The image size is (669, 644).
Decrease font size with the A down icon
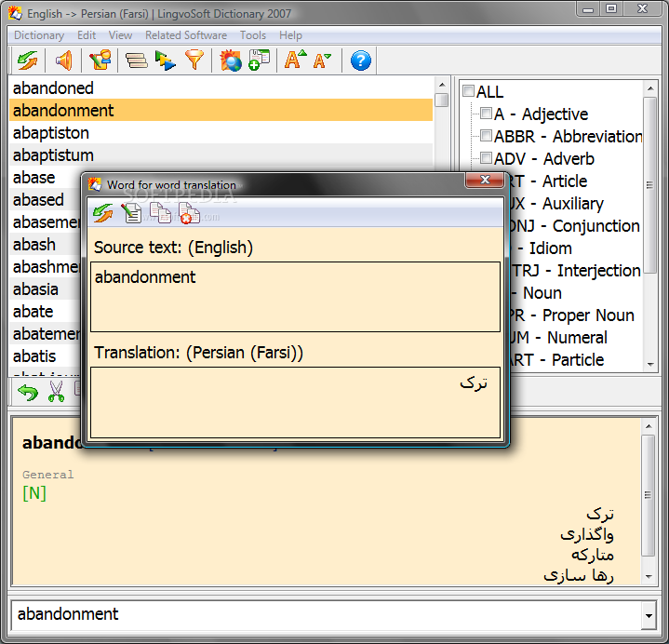pyautogui.click(x=322, y=60)
